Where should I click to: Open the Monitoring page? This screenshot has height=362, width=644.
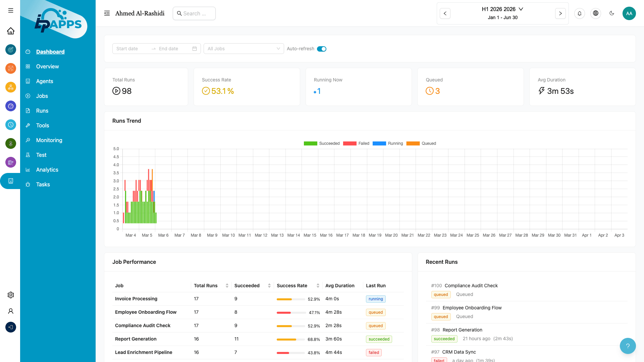[49, 140]
